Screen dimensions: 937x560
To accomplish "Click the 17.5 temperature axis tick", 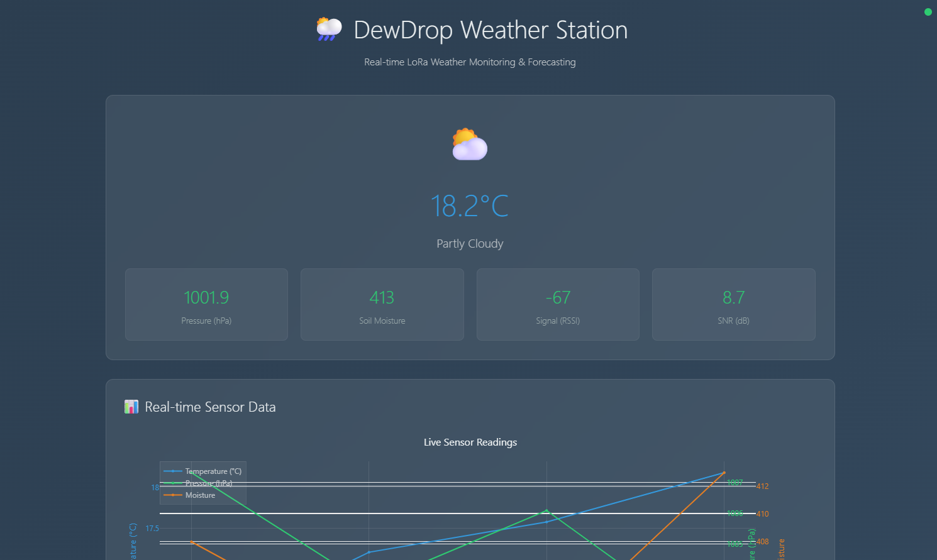I will (x=152, y=529).
